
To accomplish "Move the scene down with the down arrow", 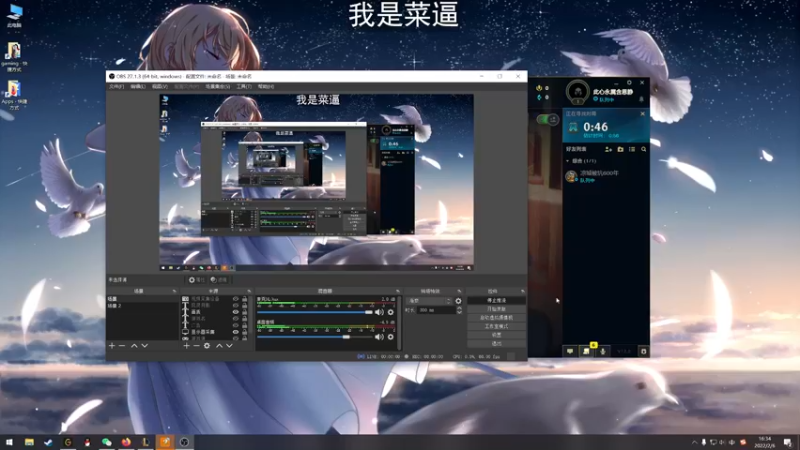I will [x=145, y=346].
